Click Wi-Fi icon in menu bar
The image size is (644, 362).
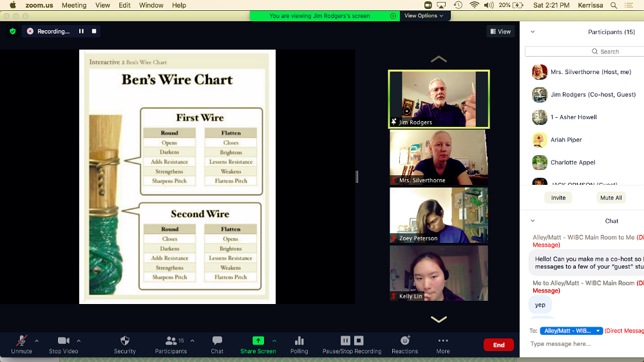(x=474, y=5)
